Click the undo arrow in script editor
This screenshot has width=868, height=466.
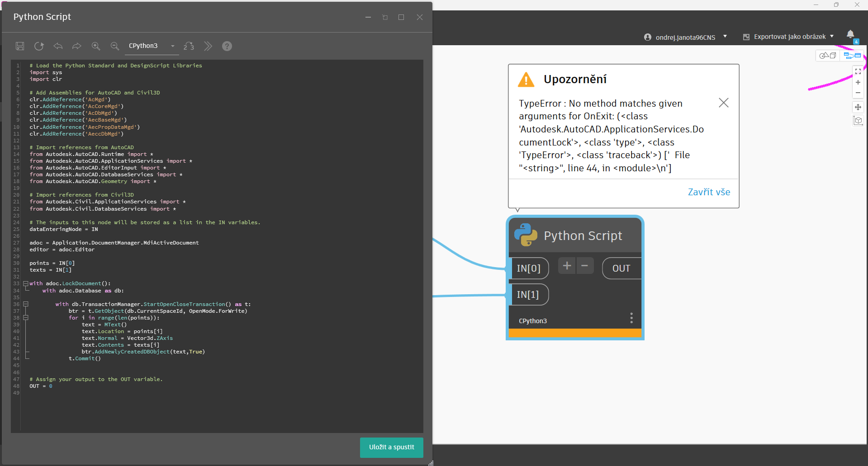58,46
